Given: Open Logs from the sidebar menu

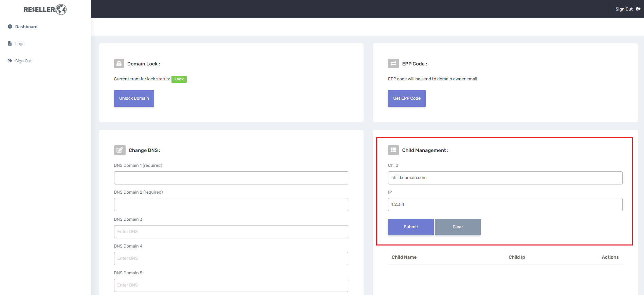Looking at the screenshot, I should coord(20,44).
